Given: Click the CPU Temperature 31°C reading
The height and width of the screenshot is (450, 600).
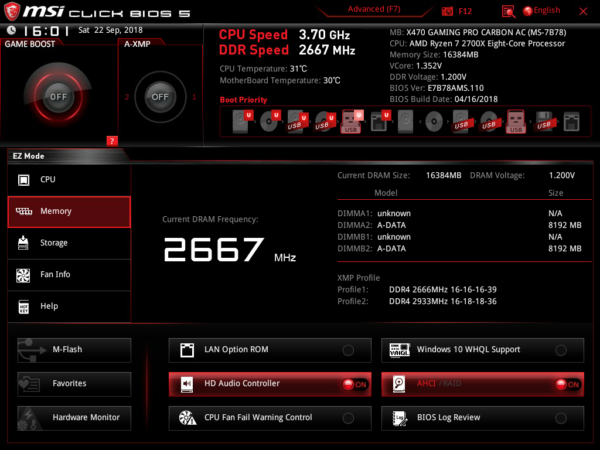Looking at the screenshot, I should click(x=263, y=69).
